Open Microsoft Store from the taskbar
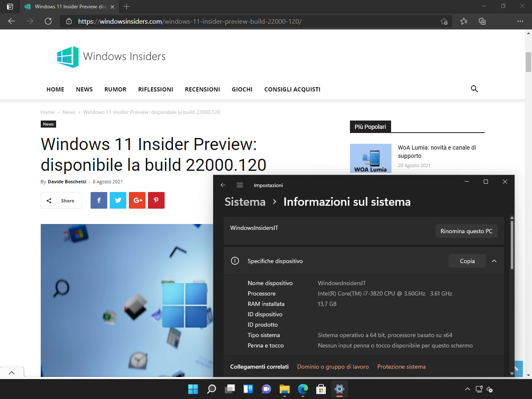 click(x=321, y=389)
